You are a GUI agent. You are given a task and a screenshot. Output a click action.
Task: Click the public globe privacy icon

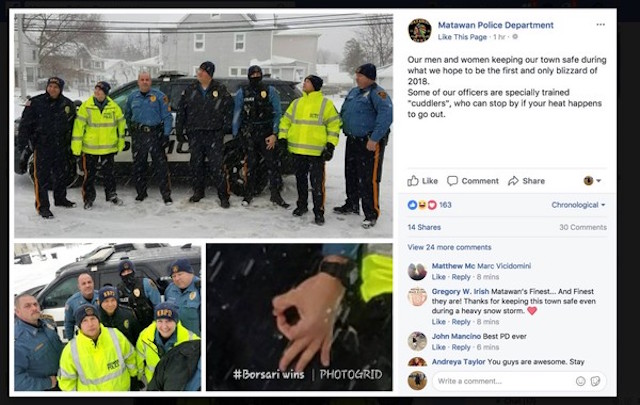pos(515,37)
